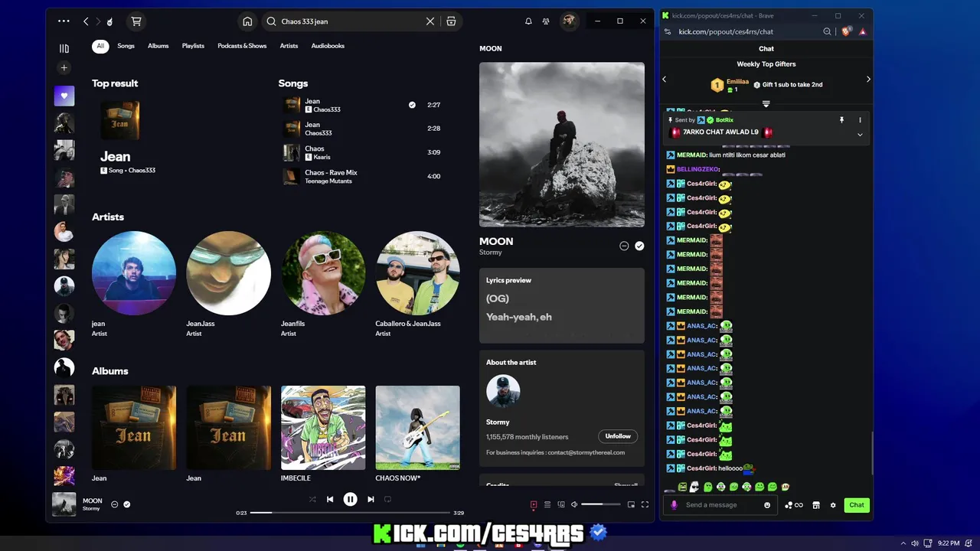Go to the previous track
The height and width of the screenshot is (551, 980).
point(330,500)
